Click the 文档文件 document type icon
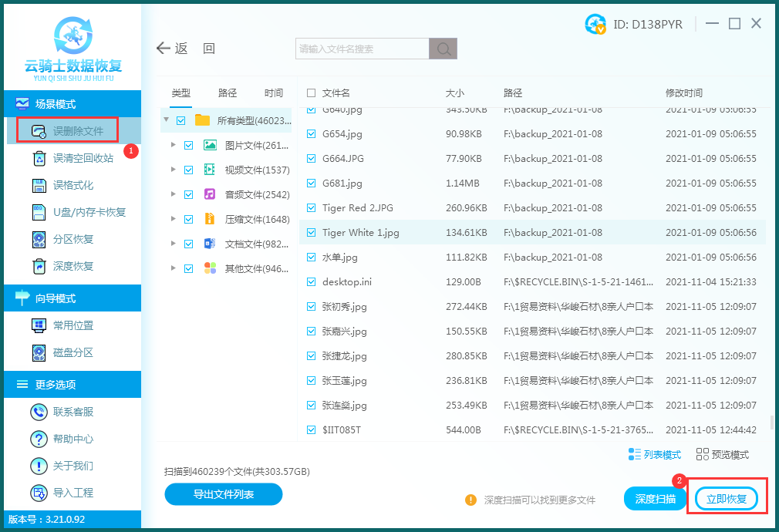 tap(210, 244)
